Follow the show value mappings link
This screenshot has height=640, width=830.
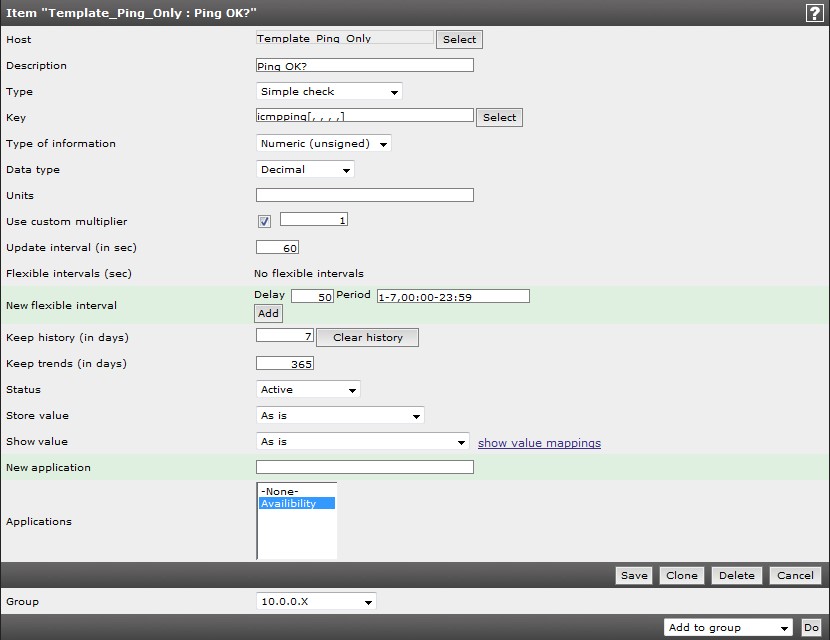(539, 443)
